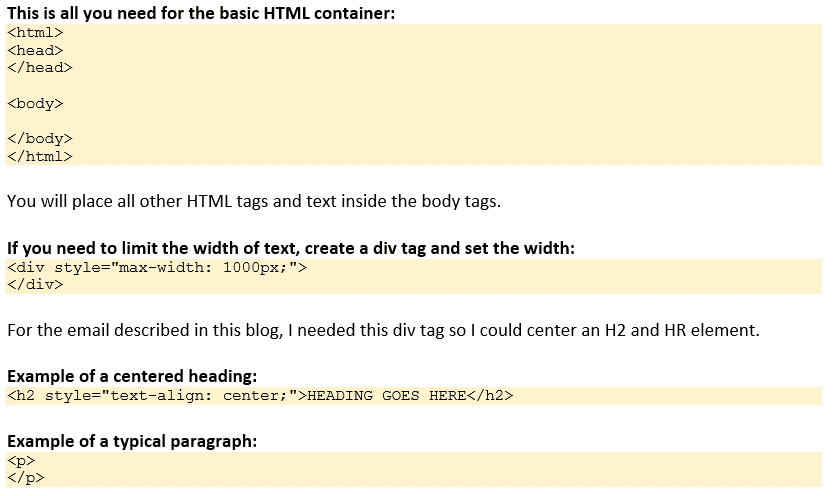Click the "limit the width of text" heading
Screen dimensions: 833x496
291,248
